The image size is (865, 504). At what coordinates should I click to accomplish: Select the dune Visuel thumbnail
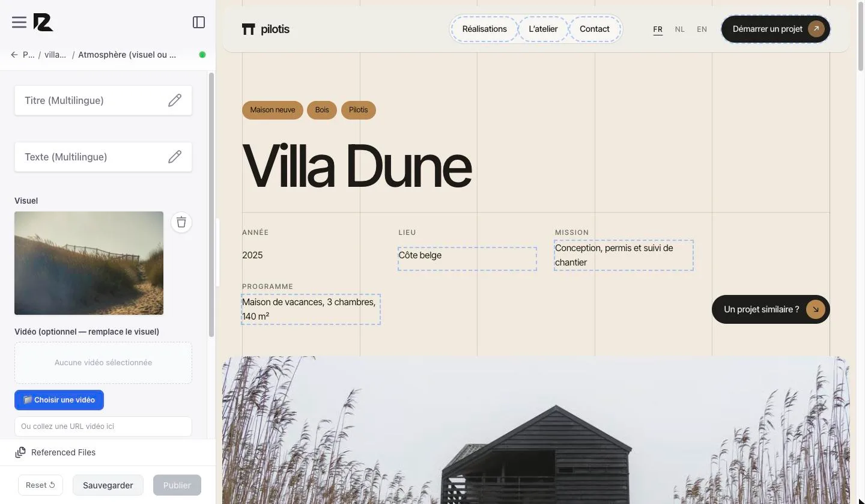tap(89, 263)
